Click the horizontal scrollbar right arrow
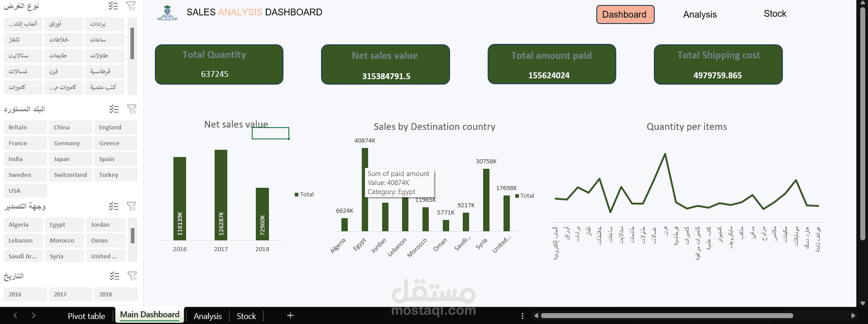The width and height of the screenshot is (868, 324). click(x=853, y=316)
